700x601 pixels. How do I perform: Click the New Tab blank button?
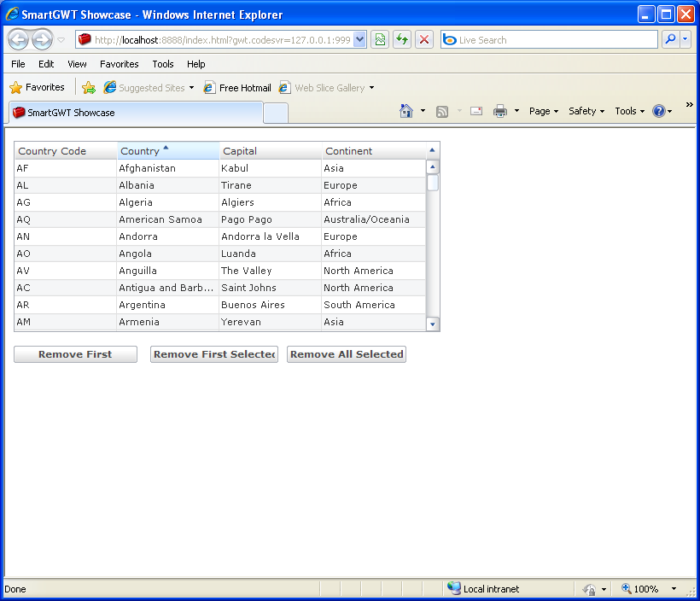276,113
